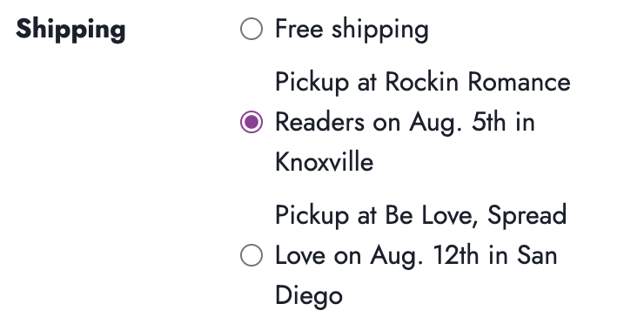The width and height of the screenshot is (644, 324).
Task: Choose the Knoxville pickup radio button
Action: [x=252, y=122]
